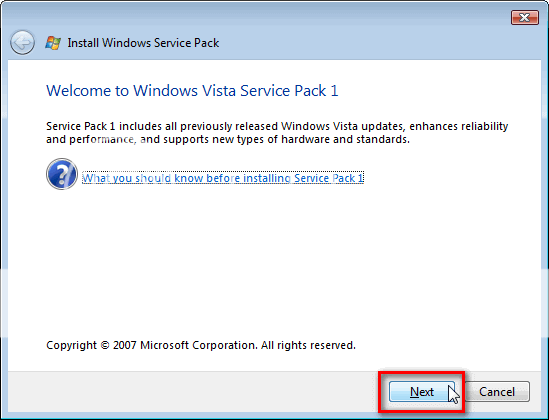The height and width of the screenshot is (420, 549).
Task: Click the line starting 'Service Pack 1 includes'
Action: tap(277, 126)
